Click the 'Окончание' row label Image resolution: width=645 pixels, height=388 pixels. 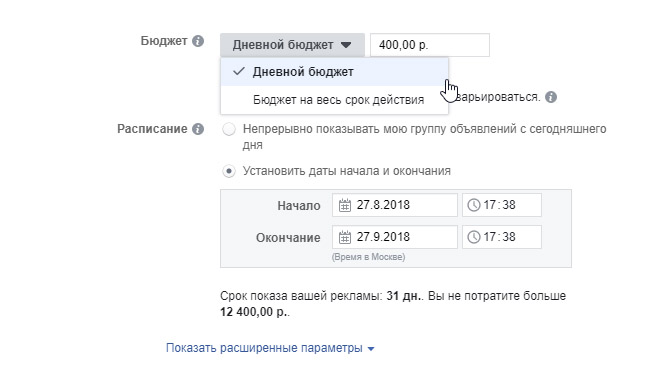pyautogui.click(x=288, y=238)
